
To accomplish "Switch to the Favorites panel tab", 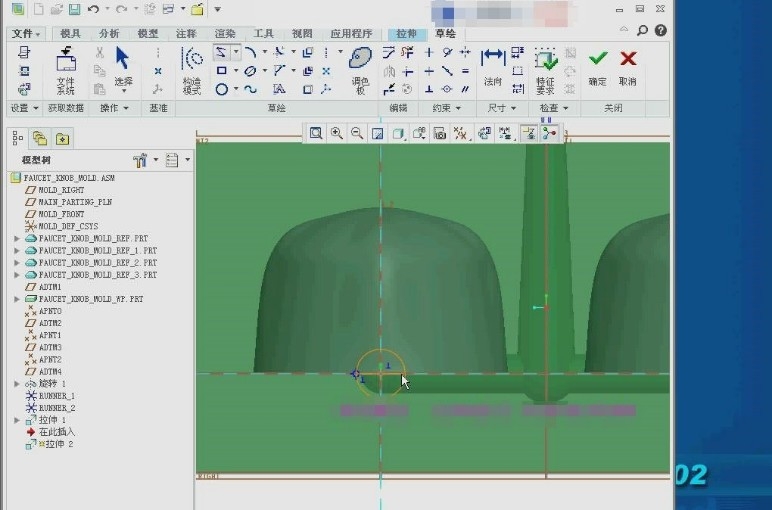I will (x=63, y=139).
